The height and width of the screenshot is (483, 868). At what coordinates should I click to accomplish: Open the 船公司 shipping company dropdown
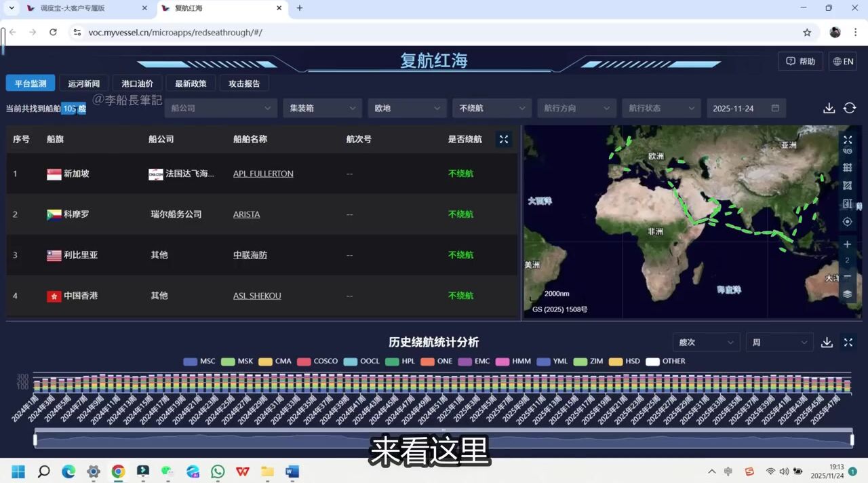coord(220,109)
